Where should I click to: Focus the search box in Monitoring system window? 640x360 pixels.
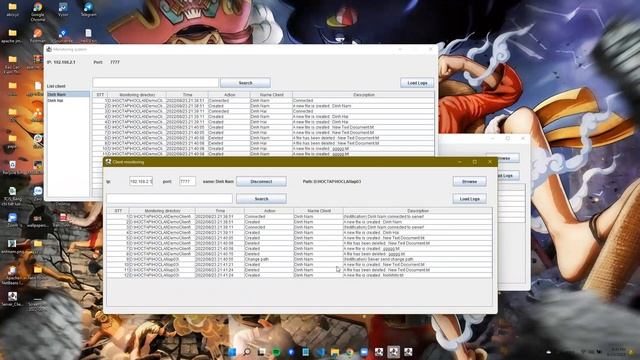pyautogui.click(x=156, y=83)
